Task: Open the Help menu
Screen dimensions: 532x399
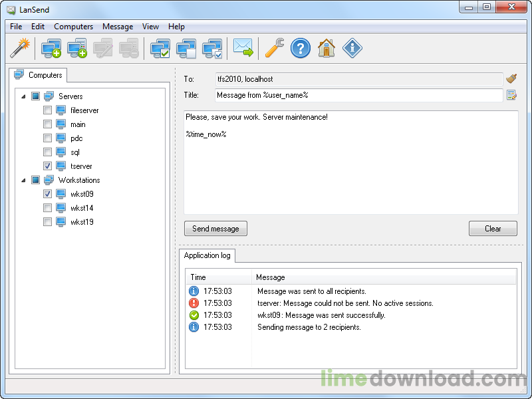Action: [176, 27]
